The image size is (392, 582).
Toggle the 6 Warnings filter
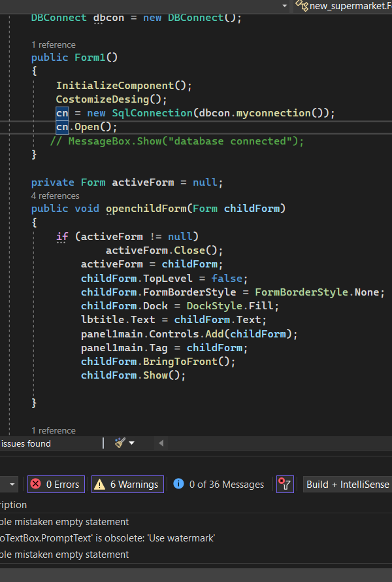pyautogui.click(x=127, y=484)
